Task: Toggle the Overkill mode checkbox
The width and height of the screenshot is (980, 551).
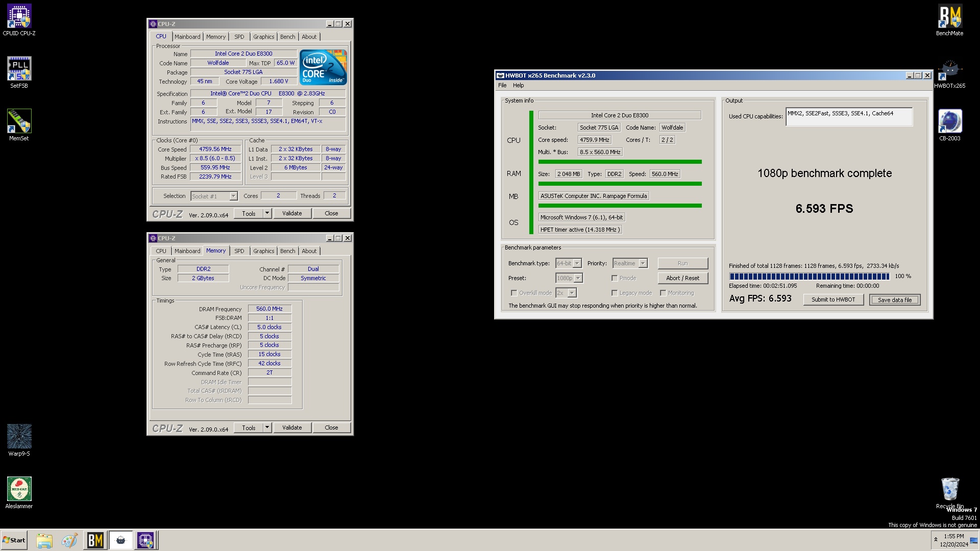Action: point(514,293)
